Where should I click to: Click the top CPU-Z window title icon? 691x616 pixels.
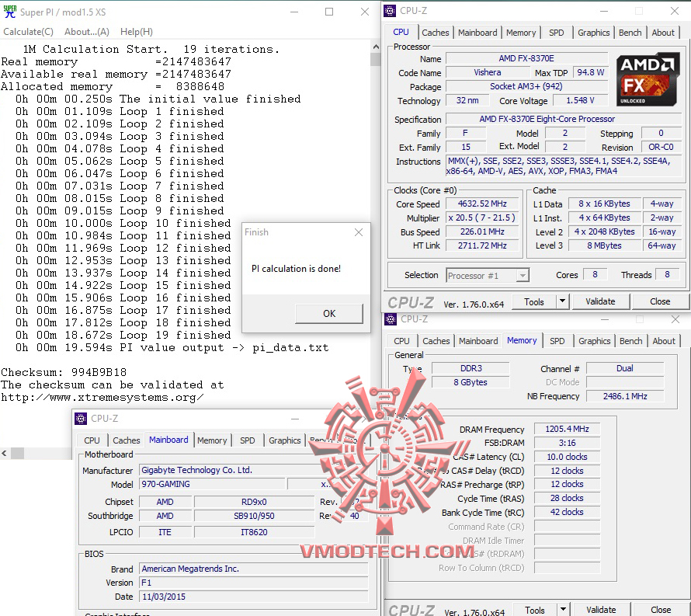pyautogui.click(x=390, y=11)
